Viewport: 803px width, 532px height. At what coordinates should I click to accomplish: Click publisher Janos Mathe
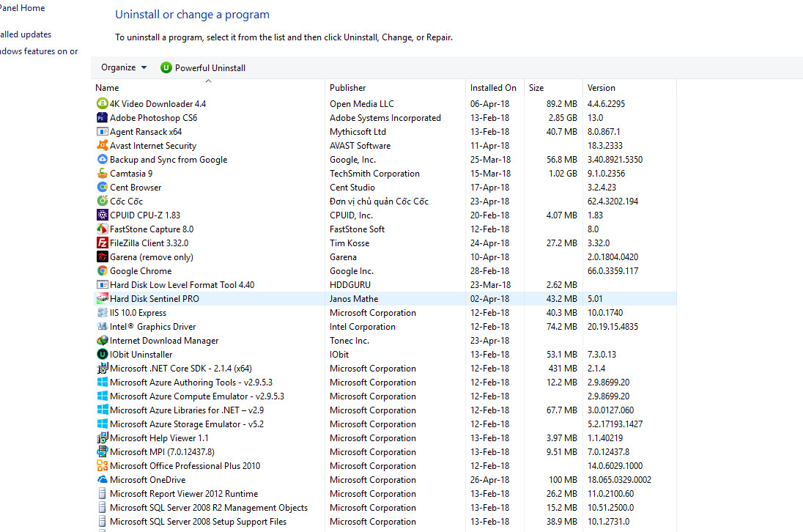pyautogui.click(x=354, y=298)
